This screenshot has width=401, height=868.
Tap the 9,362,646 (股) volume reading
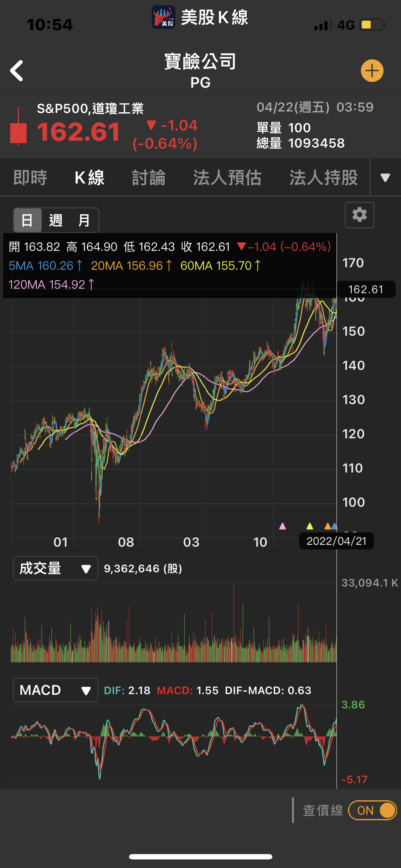point(143,568)
